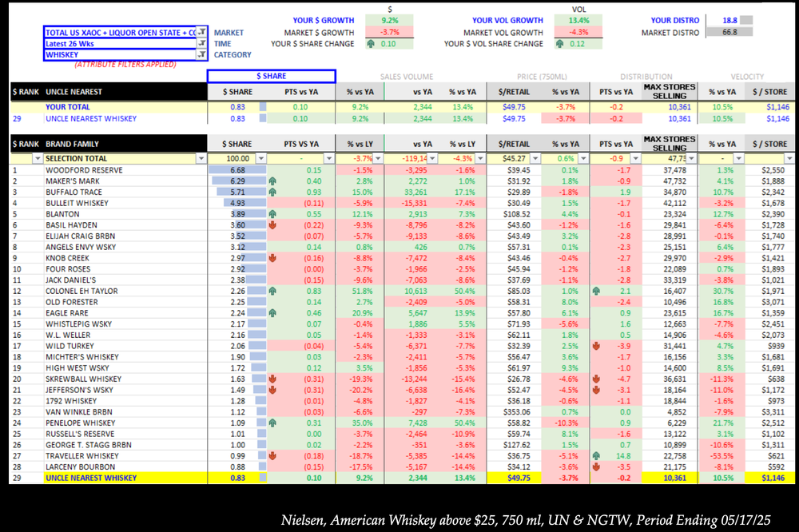Open the WHISKEY category filter dropdown

click(202, 54)
